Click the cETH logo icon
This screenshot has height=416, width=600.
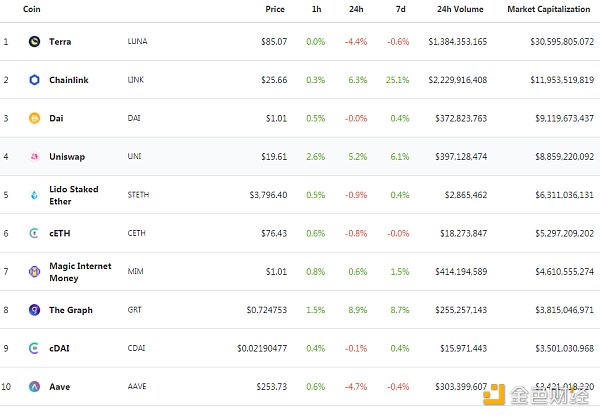(x=35, y=233)
